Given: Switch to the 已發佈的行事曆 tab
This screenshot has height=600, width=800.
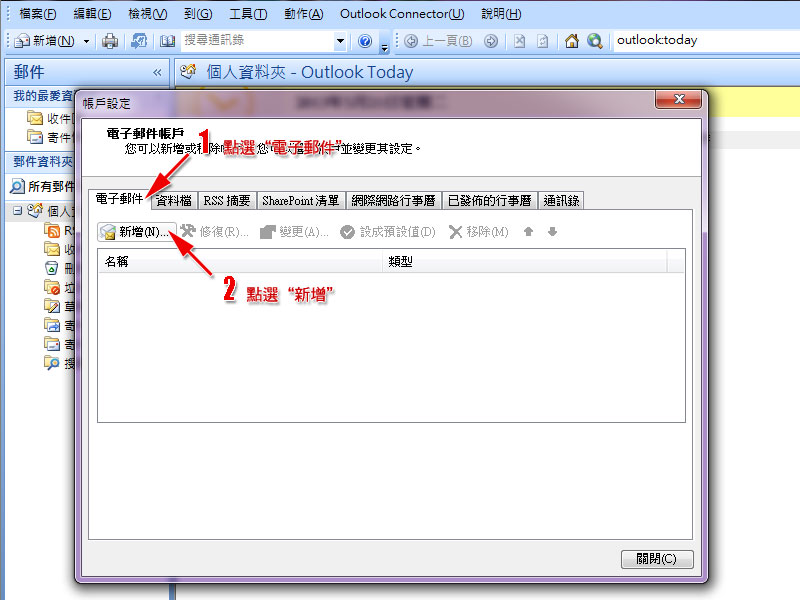Looking at the screenshot, I should 490,201.
